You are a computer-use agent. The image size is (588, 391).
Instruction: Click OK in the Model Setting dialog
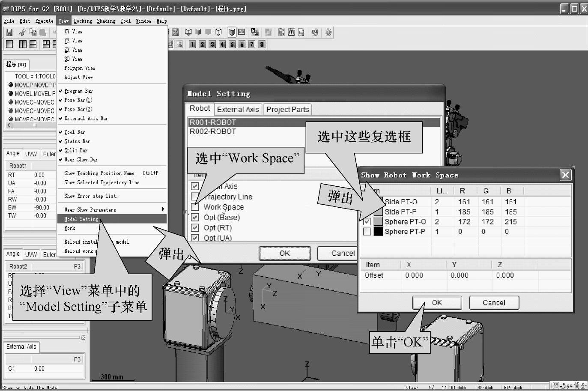coord(285,253)
